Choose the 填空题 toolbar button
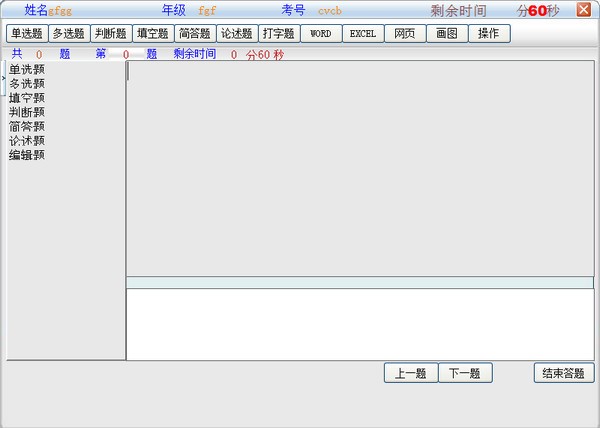This screenshot has height=428, width=600. pyautogui.click(x=153, y=34)
